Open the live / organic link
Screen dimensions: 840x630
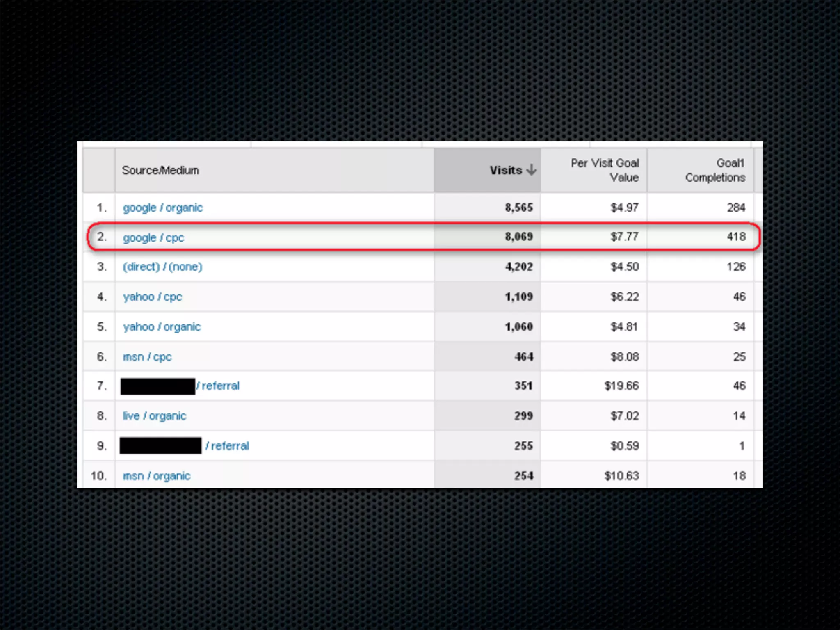coord(154,416)
